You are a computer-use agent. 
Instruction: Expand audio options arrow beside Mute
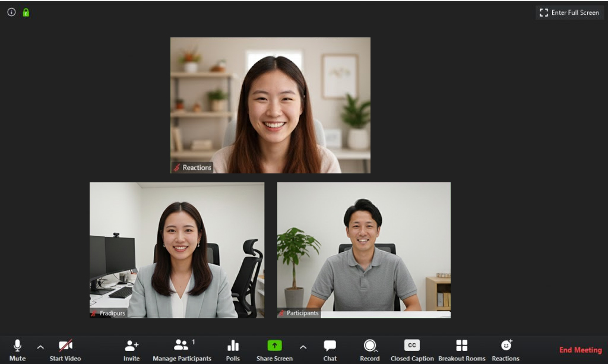(40, 347)
